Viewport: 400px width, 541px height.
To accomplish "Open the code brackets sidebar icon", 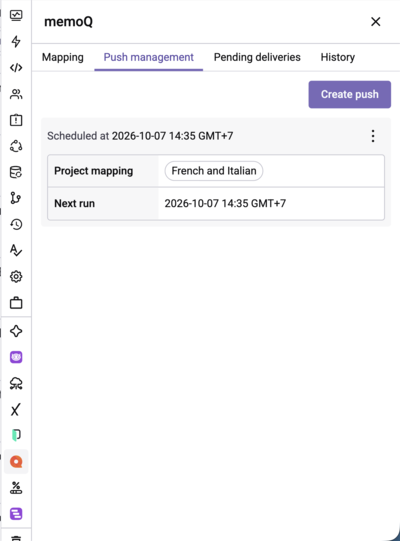I will click(x=16, y=68).
